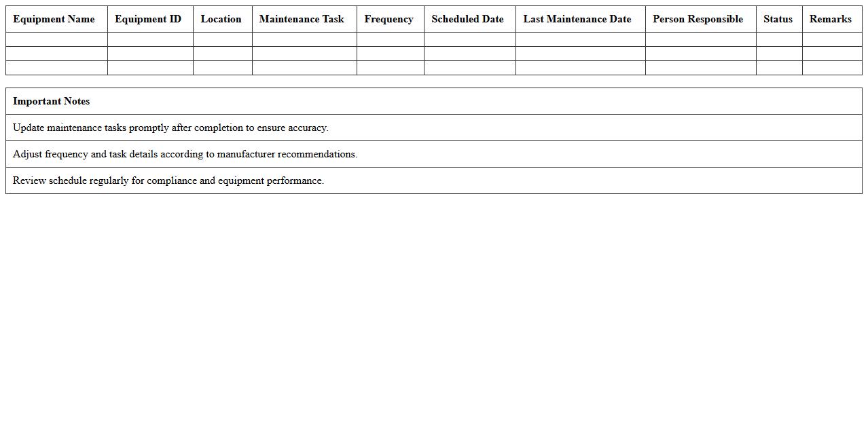Viewport: 868px width, 441px height.
Task: Click the third row Location cell
Action: tap(222, 68)
